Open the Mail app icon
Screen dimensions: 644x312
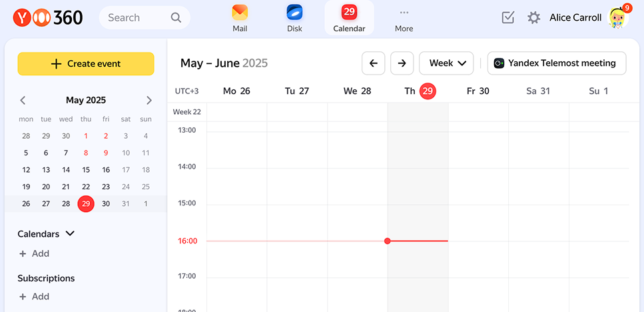pyautogui.click(x=240, y=18)
